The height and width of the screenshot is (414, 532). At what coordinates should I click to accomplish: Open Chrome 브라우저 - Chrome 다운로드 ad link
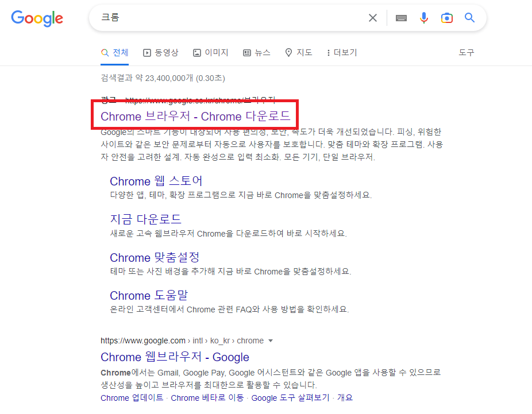point(195,117)
